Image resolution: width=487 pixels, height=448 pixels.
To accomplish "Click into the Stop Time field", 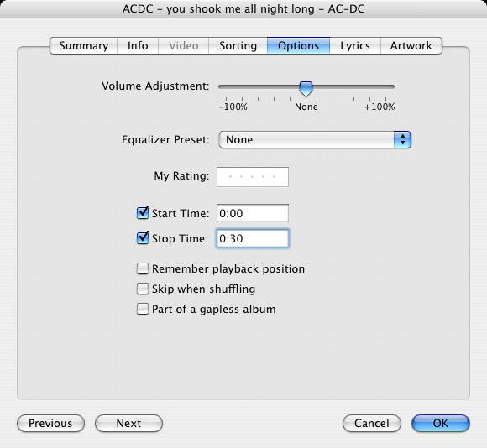I will [253, 238].
